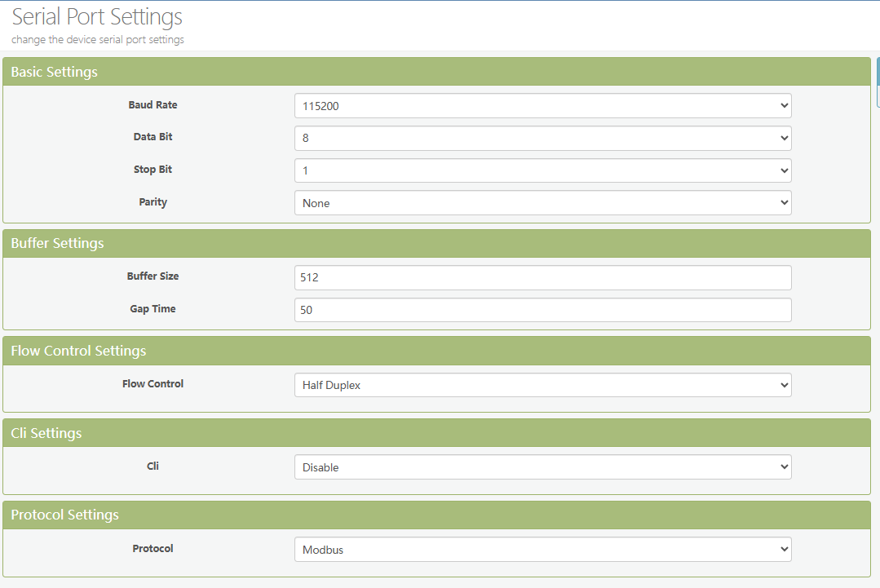The width and height of the screenshot is (880, 588).
Task: Expand the Parity dropdown set to None
Action: coord(542,203)
